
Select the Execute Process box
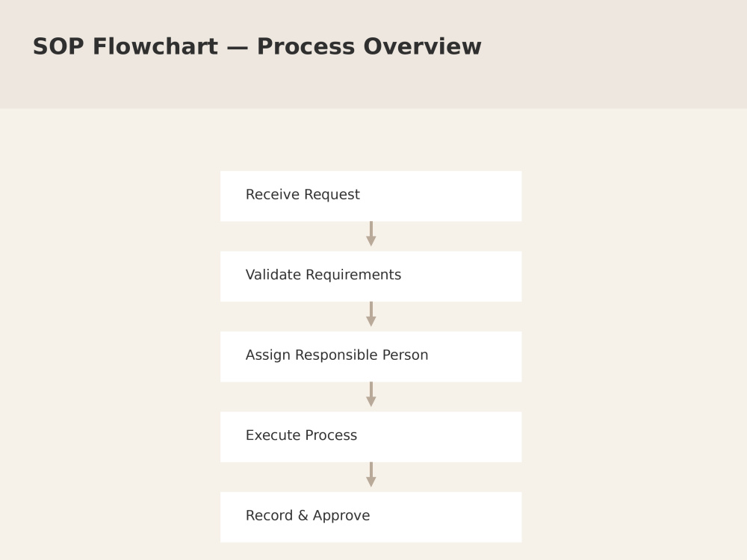tap(371, 437)
